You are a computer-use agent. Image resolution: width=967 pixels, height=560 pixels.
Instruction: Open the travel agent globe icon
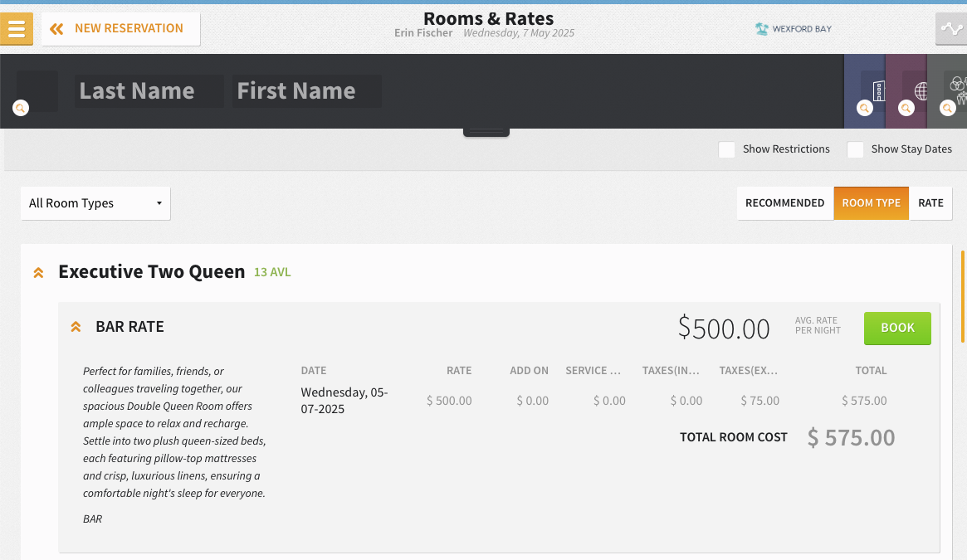tap(921, 91)
